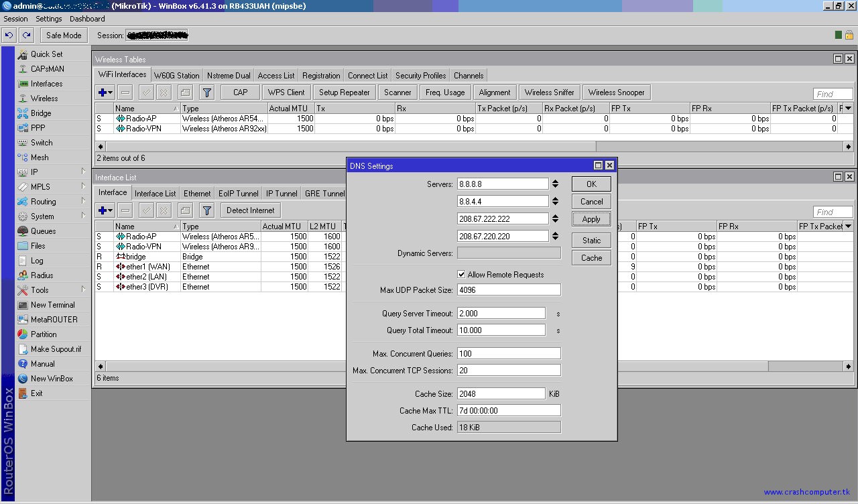Screen dimensions: 858x504
Task: Switch to EoIP Tunnel tab
Action: 238,194
